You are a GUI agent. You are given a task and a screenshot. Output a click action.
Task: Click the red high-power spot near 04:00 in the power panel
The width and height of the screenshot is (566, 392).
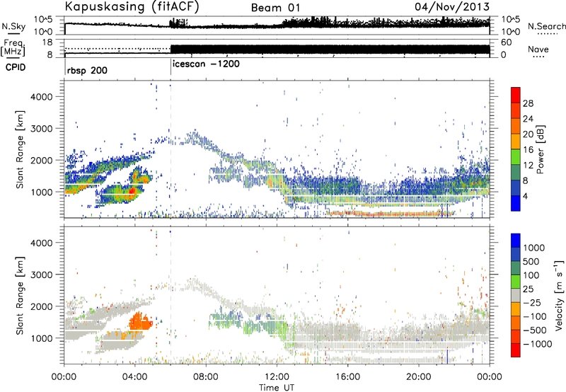click(x=132, y=190)
